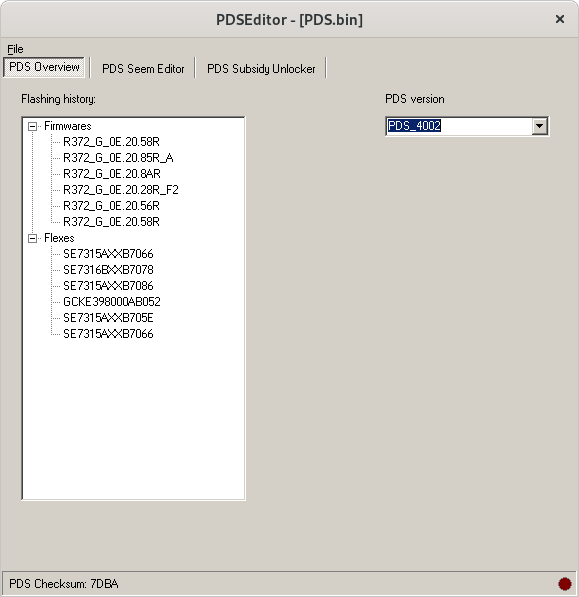Screen dimensions: 579x597
Task: Close the PDSEditor window
Action: pos(560,19)
